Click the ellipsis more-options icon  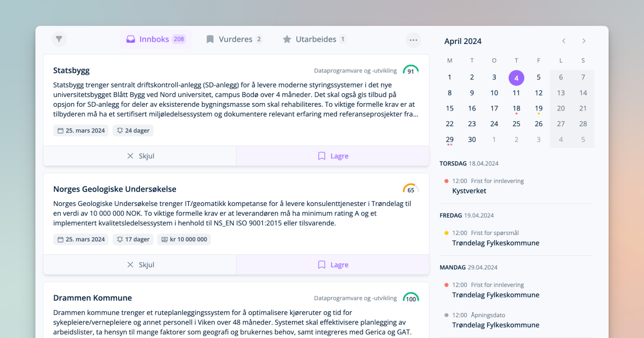tap(413, 40)
